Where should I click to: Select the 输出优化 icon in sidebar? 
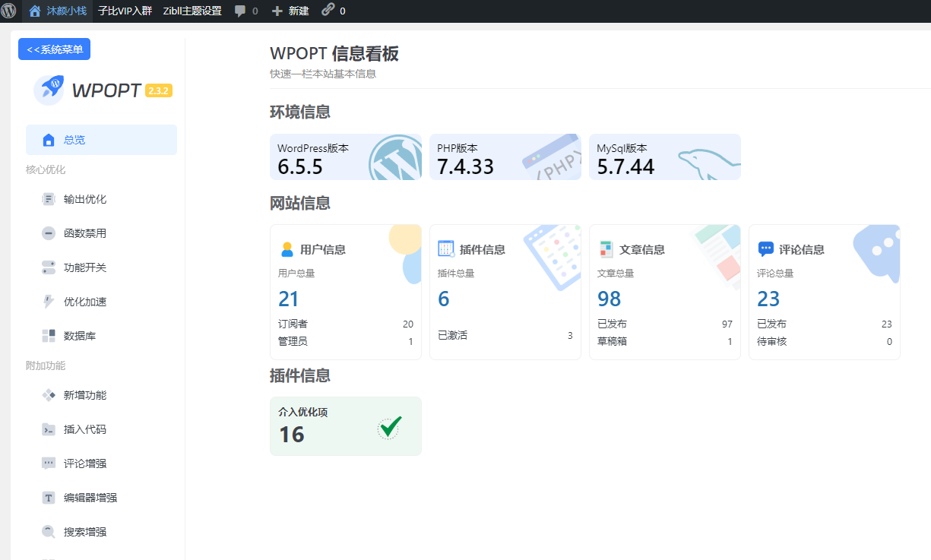pyautogui.click(x=49, y=199)
